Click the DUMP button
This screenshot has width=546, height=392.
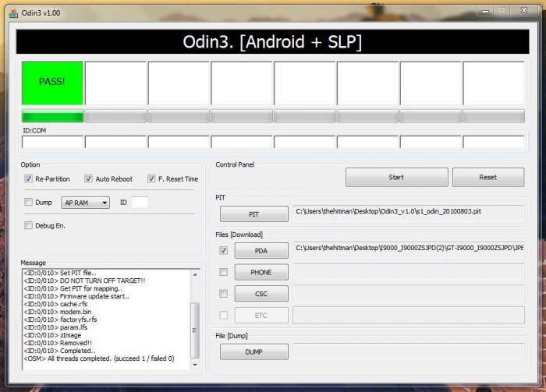point(254,352)
